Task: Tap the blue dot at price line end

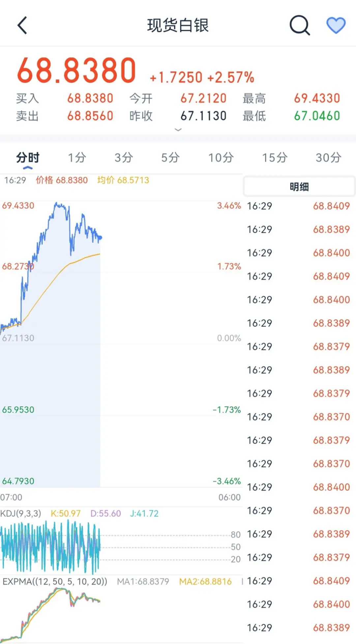Action: pyautogui.click(x=100, y=237)
